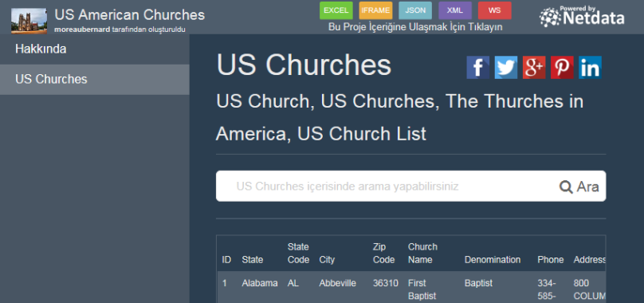Viewport: 644px width, 303px height.
Task: Click the 36310 zip code cell
Action: [385, 283]
